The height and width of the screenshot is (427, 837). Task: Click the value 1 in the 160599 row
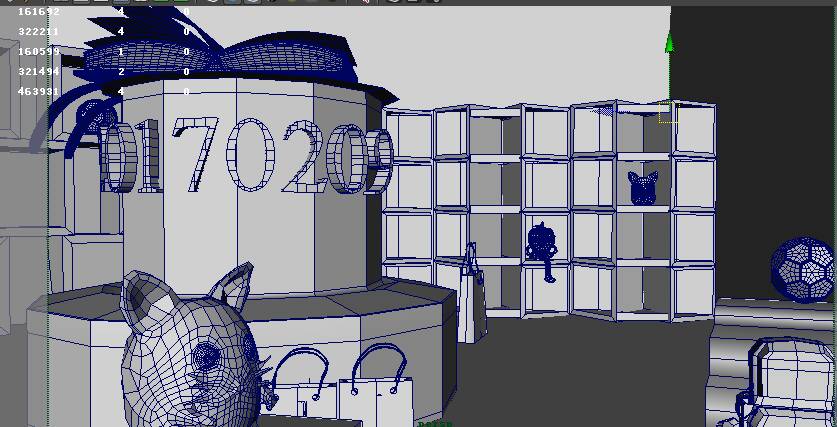121,52
